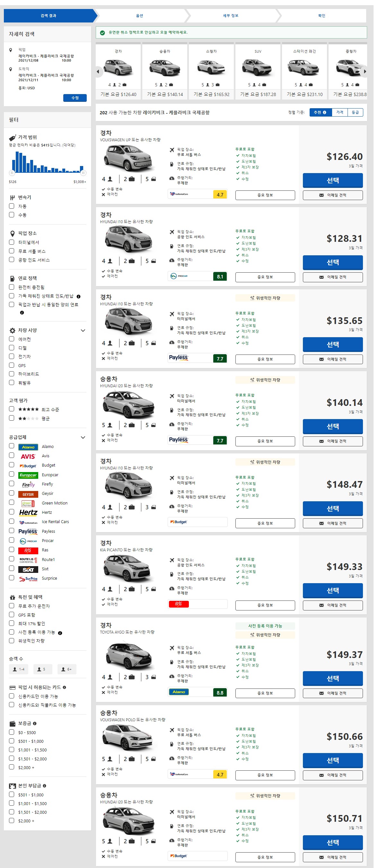Sort results by 등급 tab

click(355, 112)
